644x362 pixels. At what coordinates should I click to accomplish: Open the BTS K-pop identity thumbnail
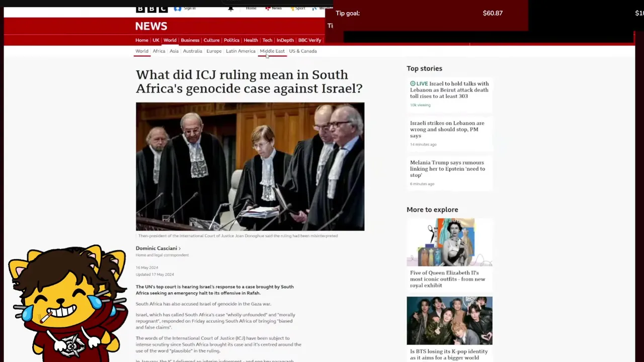tap(449, 321)
